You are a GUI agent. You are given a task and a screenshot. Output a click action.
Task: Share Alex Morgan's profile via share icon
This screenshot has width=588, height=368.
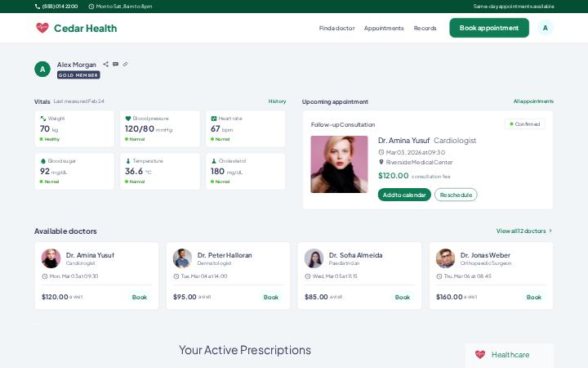[105, 65]
